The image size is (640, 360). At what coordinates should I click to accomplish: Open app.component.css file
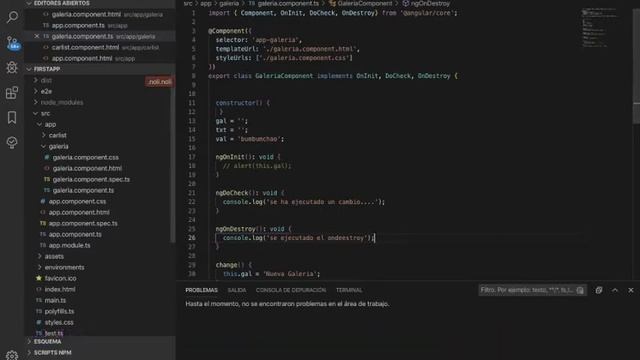click(77, 202)
